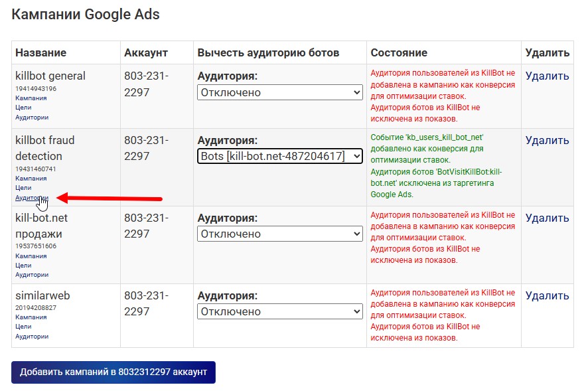This screenshot has height=391, width=588.
Task: Click the Кампании Google Ads heading
Action: click(x=86, y=14)
